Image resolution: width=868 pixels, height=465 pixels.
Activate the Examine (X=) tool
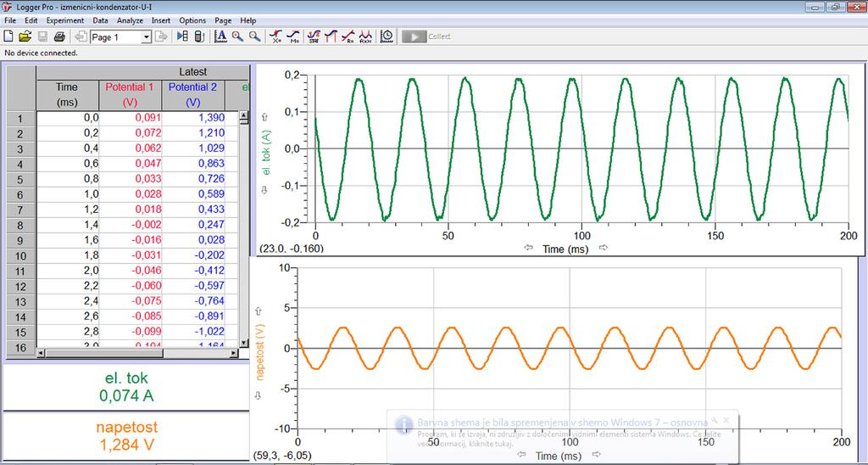(x=275, y=36)
